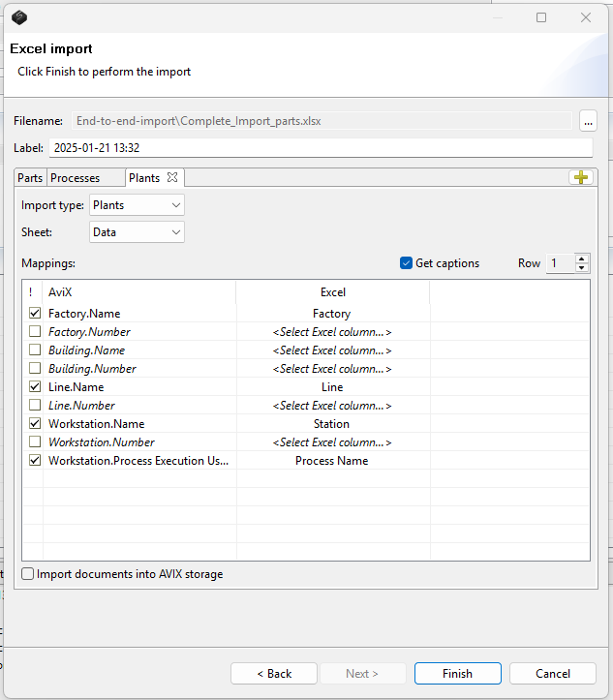Click the yellow plus add-tab icon
This screenshot has height=700, width=613.
pos(580,177)
